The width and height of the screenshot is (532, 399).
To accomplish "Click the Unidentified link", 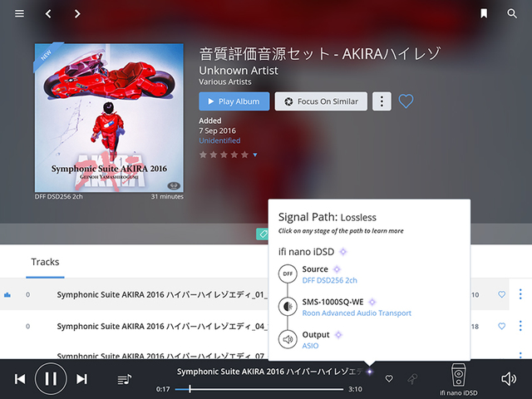I will (x=219, y=140).
